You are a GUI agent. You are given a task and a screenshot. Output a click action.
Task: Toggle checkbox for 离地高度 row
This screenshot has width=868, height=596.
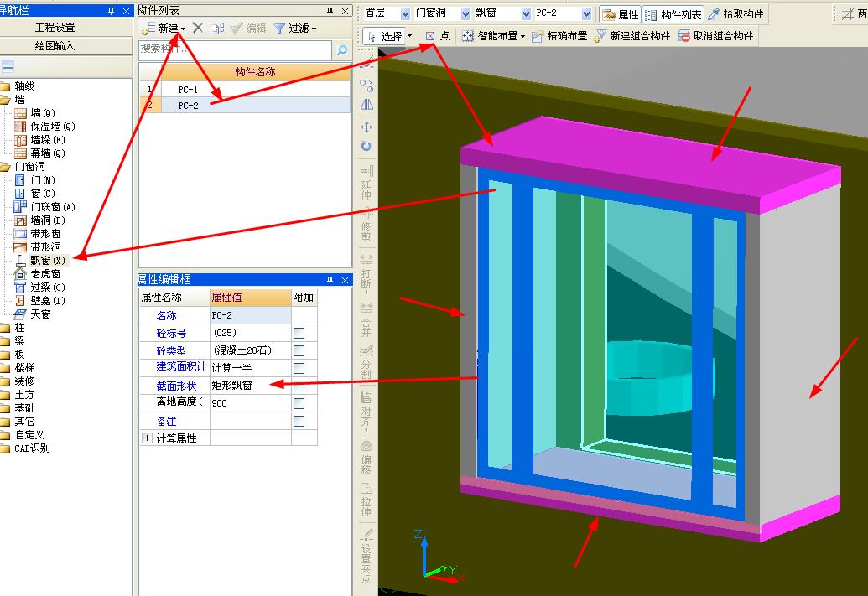[299, 403]
